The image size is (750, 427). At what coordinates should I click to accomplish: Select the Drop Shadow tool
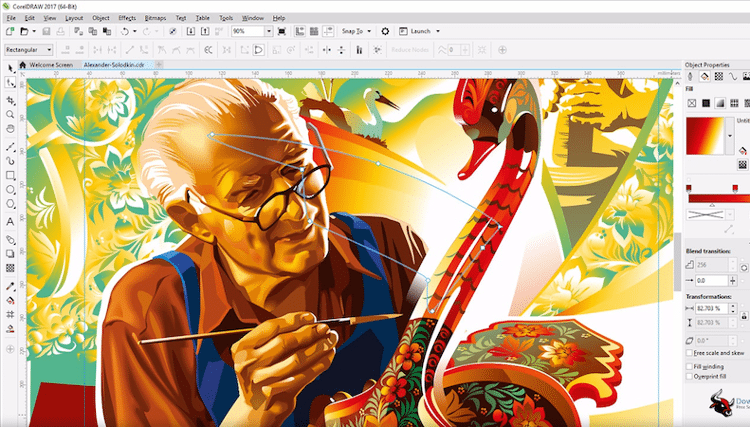point(11,253)
